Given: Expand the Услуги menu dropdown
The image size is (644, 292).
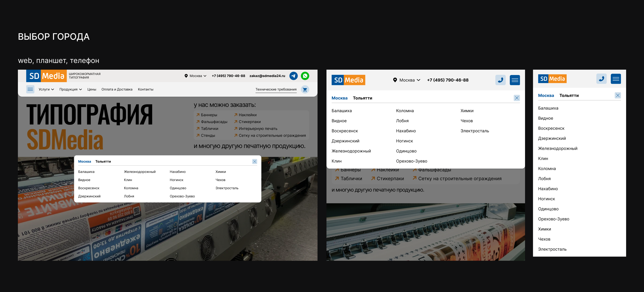Looking at the screenshot, I should tap(46, 89).
